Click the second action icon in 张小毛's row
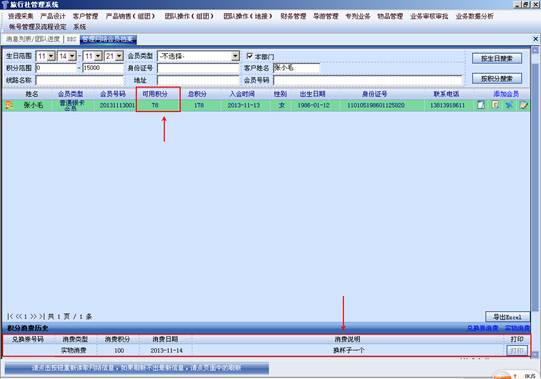The width and height of the screenshot is (541, 379). point(495,105)
